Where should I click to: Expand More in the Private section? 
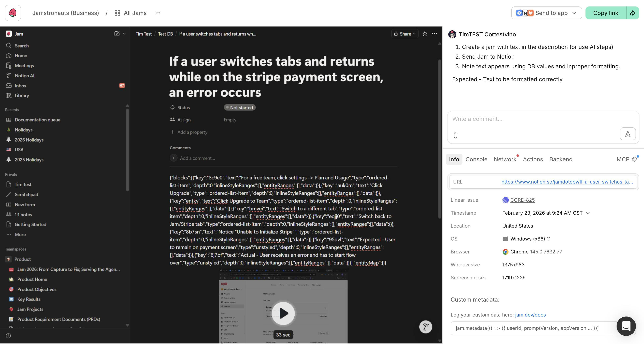tap(20, 235)
